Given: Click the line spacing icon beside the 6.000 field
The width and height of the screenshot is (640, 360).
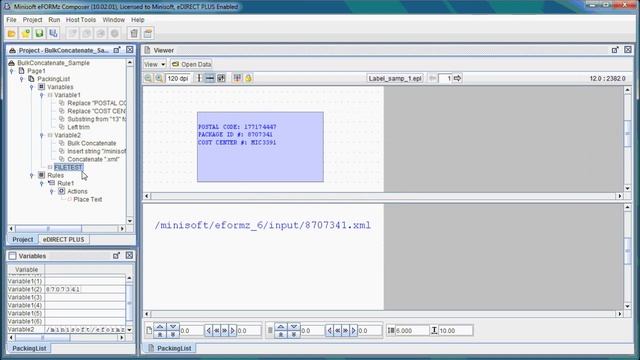Looking at the screenshot, I should click(x=391, y=331).
